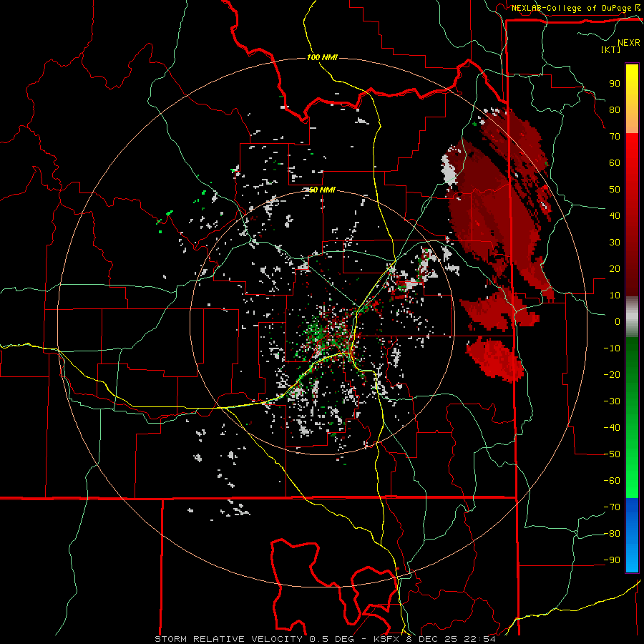Click the 30 value on the velocity scale
Screen dimensions: 644x644
click(x=615, y=243)
